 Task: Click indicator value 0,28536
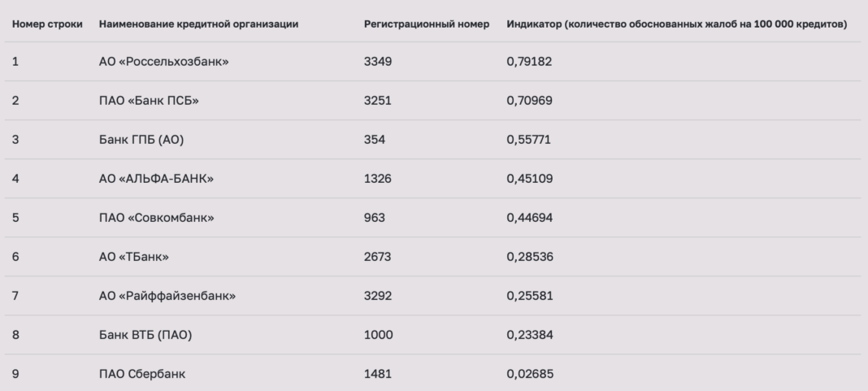(x=530, y=257)
